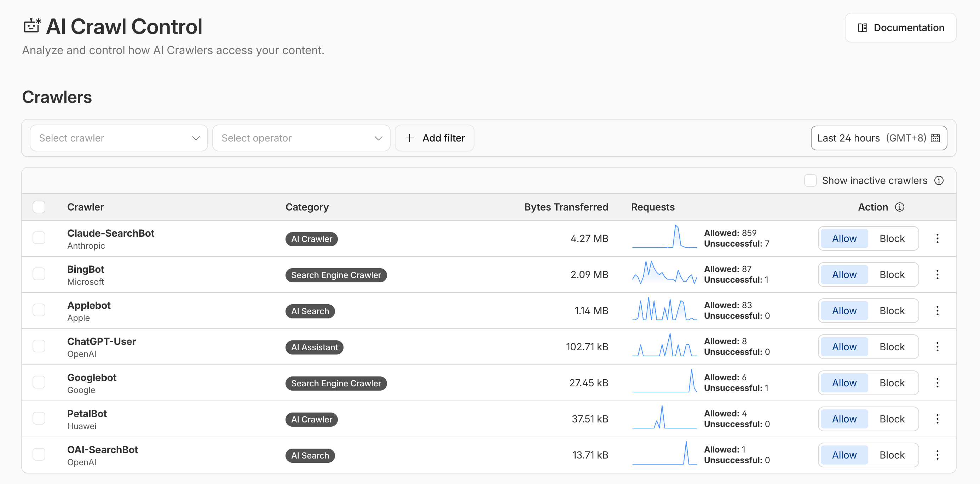The image size is (980, 484).
Task: Open more options menu for Applebot
Action: [938, 311]
